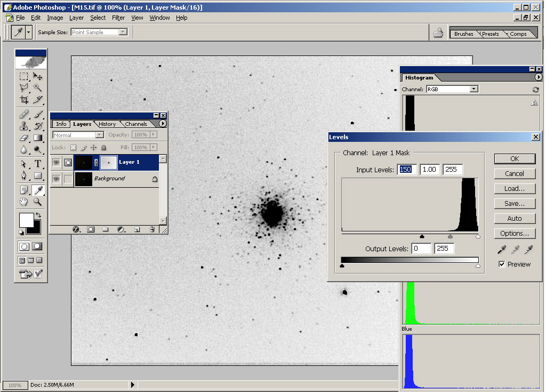
Task: Switch to the Channels tab
Action: coord(136,124)
